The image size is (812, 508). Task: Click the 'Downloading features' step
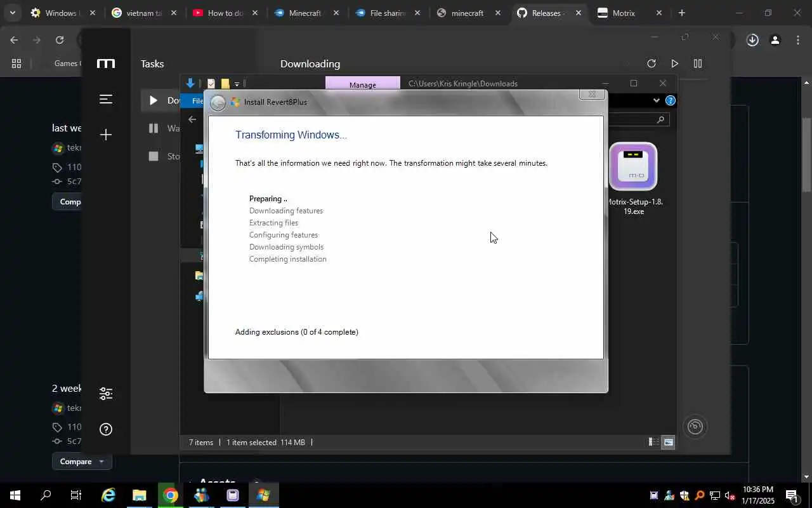pyautogui.click(x=286, y=211)
